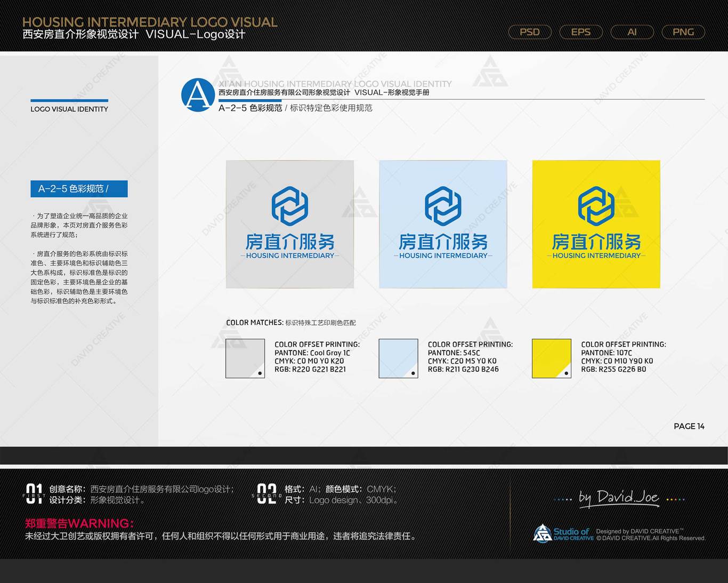
Task: Click the A-2-5 色彩规范 section heading under header
Action: (x=250, y=108)
